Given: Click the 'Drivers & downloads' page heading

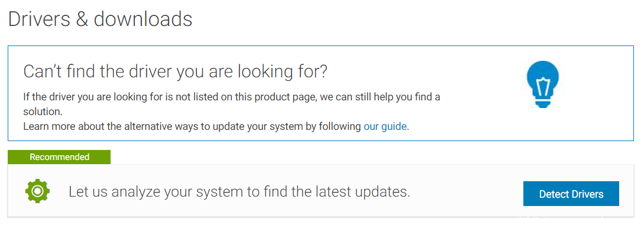Looking at the screenshot, I should (100, 19).
